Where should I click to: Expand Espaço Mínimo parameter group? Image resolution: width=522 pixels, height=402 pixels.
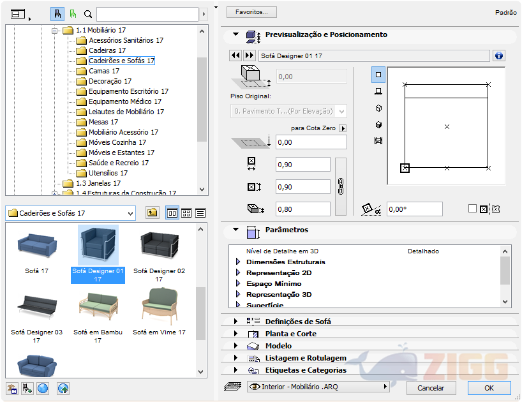tap(238, 283)
